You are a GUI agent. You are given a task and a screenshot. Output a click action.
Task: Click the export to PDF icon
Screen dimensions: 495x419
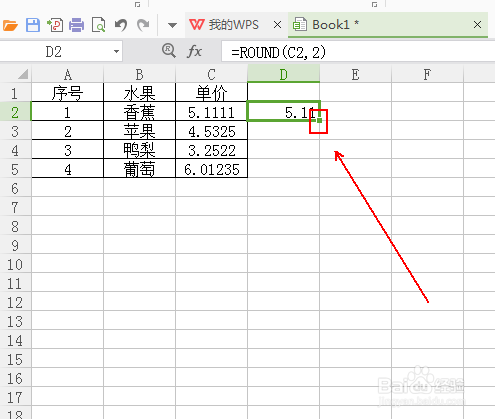pos(55,25)
